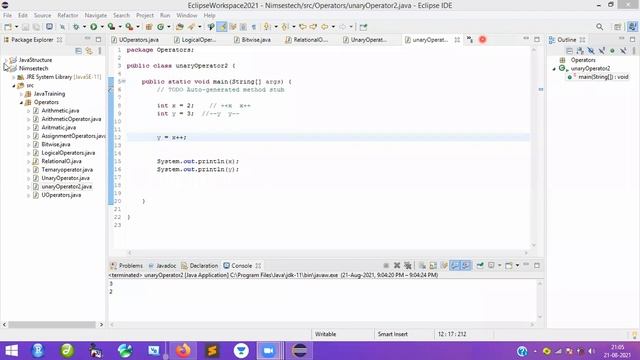This screenshot has height=360, width=640.
Task: Click Clear Console icon
Action: point(422,265)
